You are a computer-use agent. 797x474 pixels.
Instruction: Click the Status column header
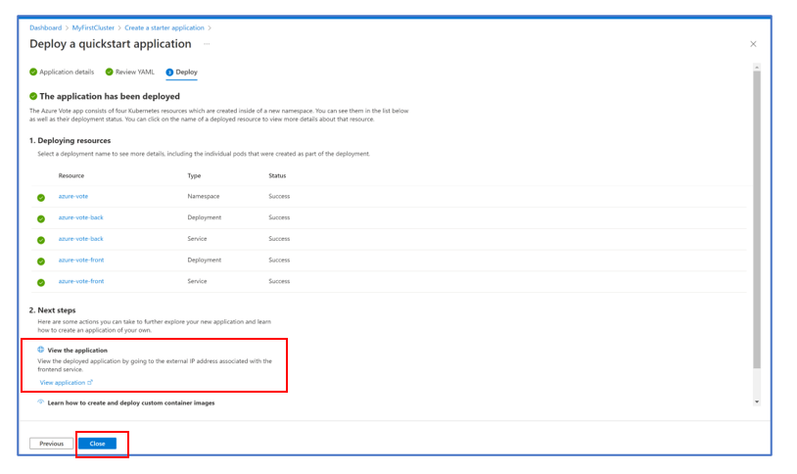(277, 176)
